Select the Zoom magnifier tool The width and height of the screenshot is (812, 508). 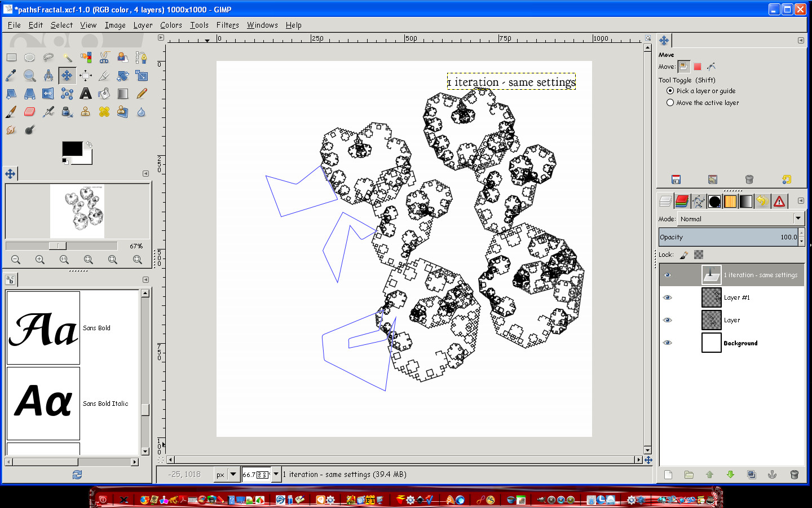[30, 75]
